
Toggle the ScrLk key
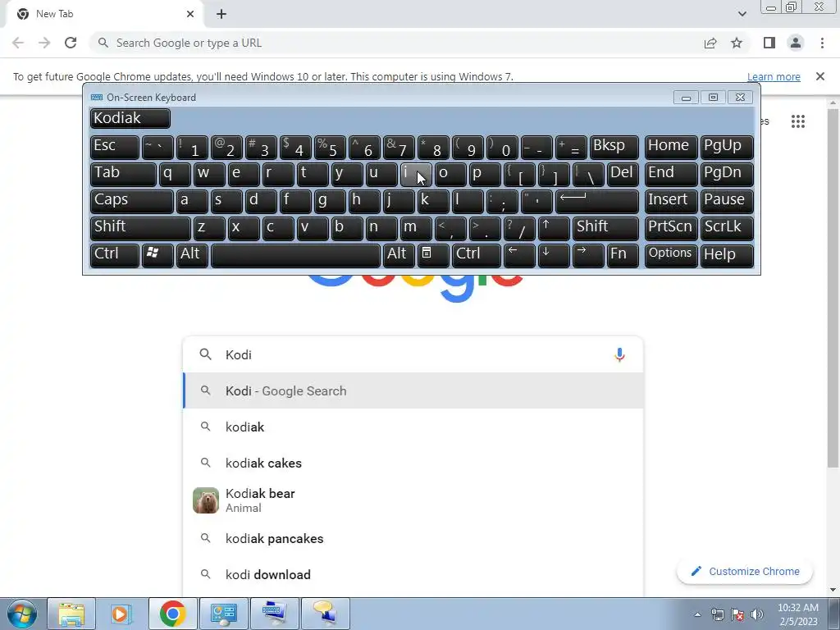tap(727, 228)
